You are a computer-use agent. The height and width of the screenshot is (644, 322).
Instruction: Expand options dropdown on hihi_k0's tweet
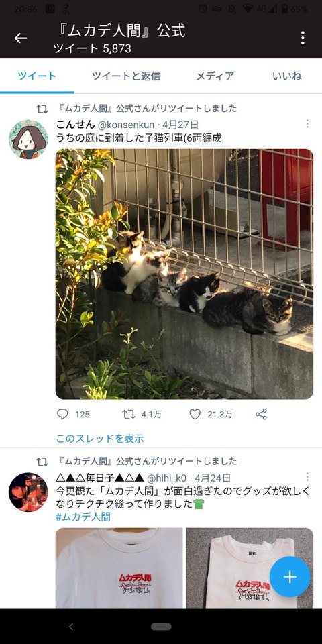[307, 476]
